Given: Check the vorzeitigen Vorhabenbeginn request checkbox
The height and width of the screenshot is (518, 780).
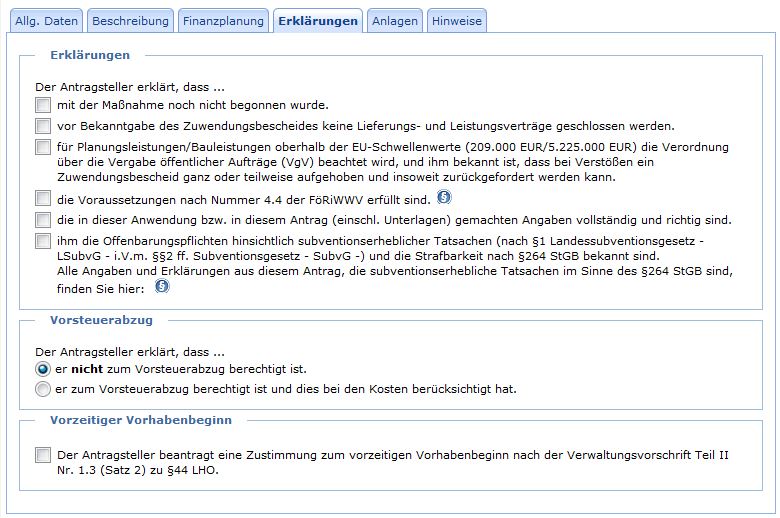Looking at the screenshot, I should click(43, 455).
